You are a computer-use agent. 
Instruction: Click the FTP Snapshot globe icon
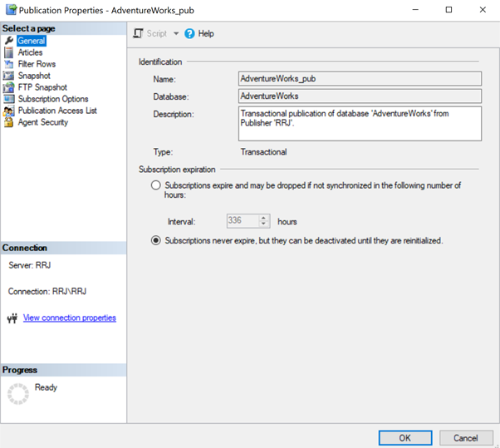(8, 87)
